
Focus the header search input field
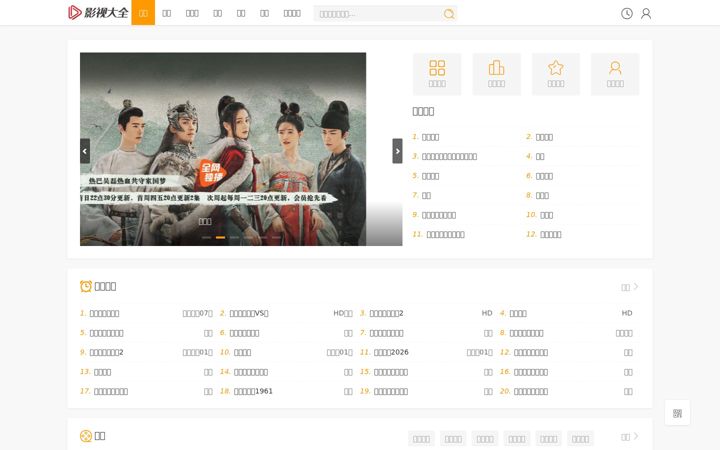pyautogui.click(x=379, y=14)
